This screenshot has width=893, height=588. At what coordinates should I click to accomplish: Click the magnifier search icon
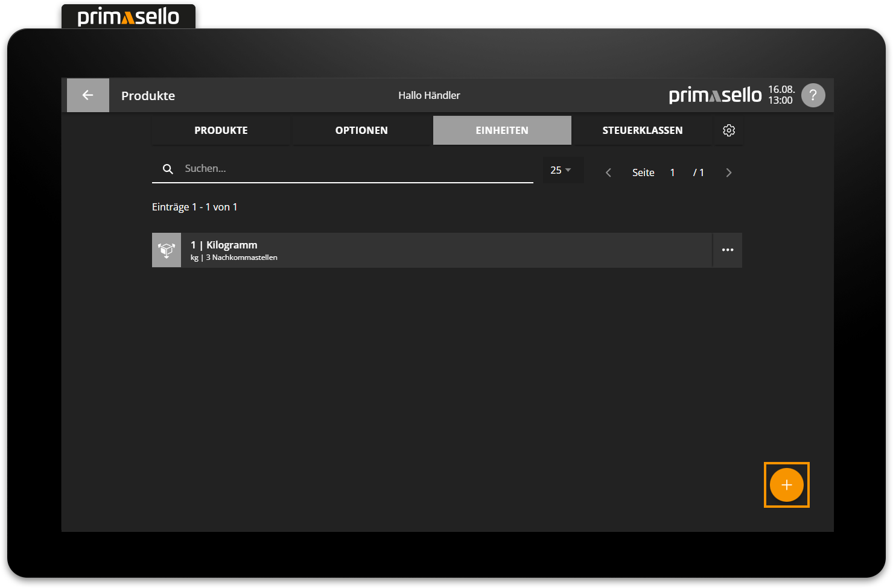coord(168,169)
